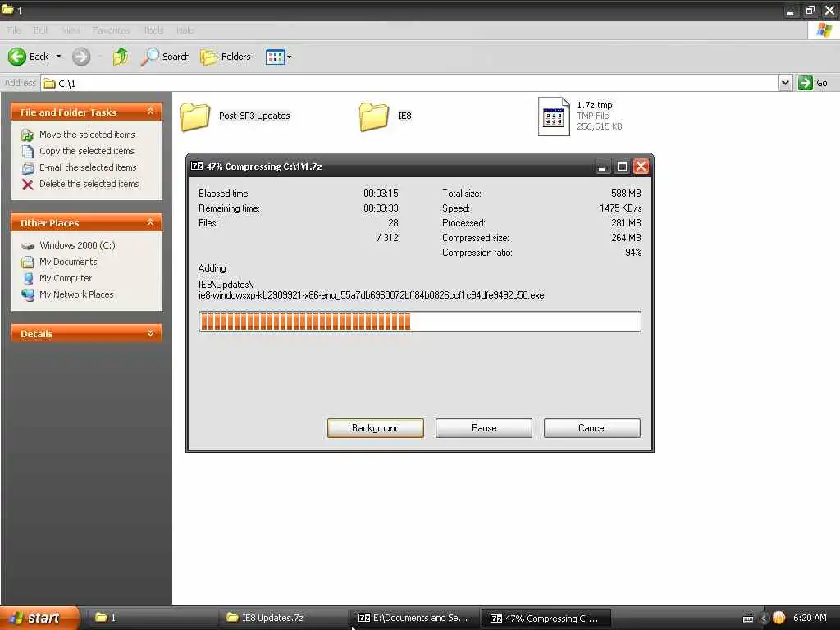Maximize the 7-Zip compressing dialog

(622, 167)
